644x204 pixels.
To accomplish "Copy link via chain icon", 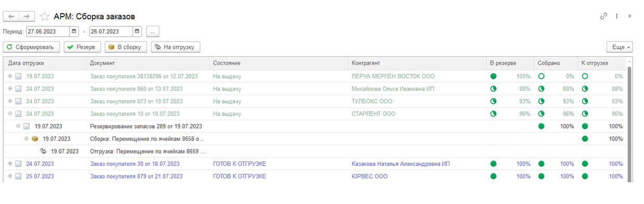I will click(603, 16).
